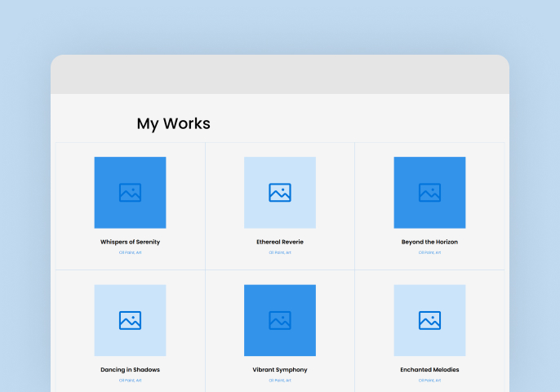Click Oil Paint, Art under Enchanted Melodies

point(429,381)
